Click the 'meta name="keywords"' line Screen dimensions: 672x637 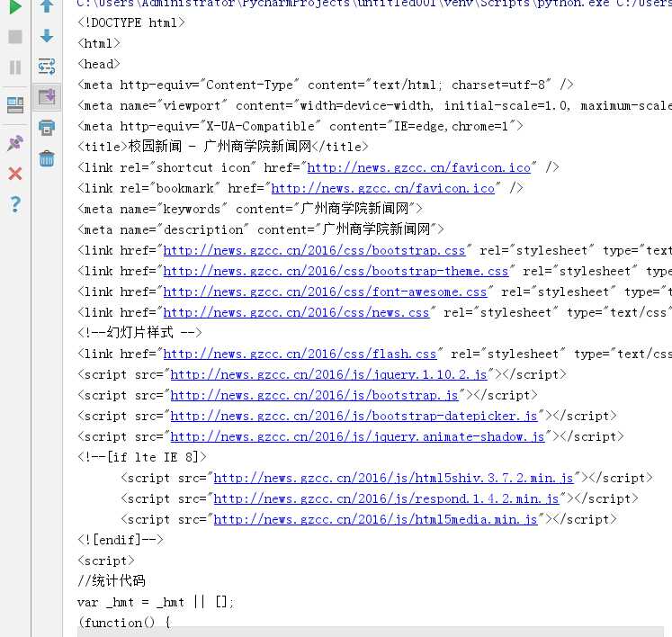coord(250,209)
